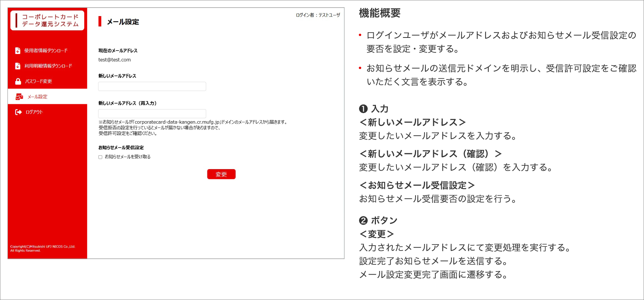Click the download icon beside 利用明細情報ダウンロード

pos(18,66)
